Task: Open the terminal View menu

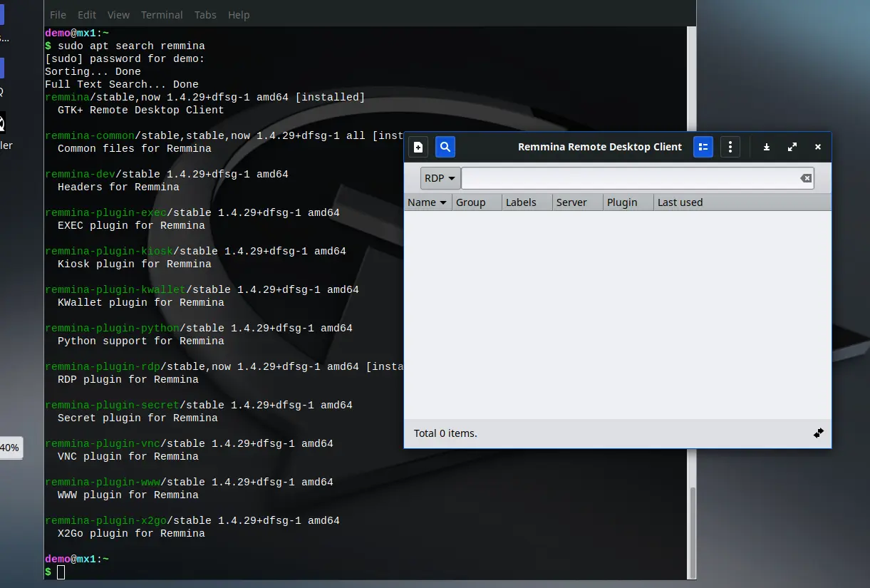Action: [118, 15]
